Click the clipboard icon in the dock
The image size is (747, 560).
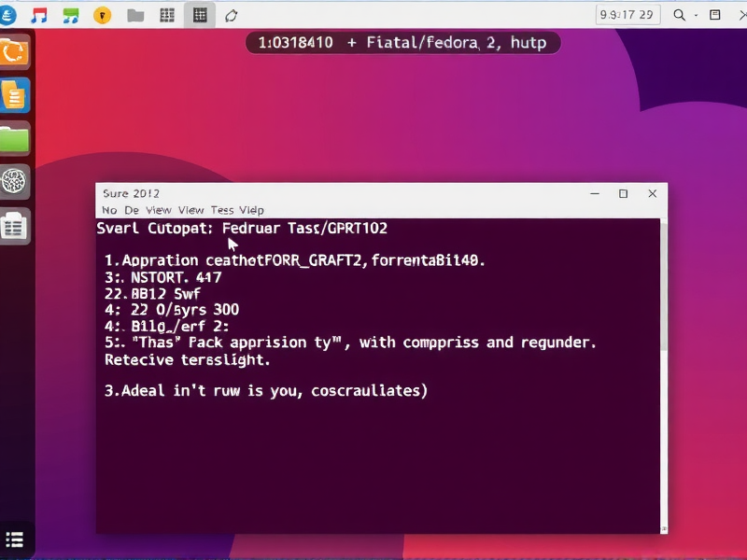point(16,225)
